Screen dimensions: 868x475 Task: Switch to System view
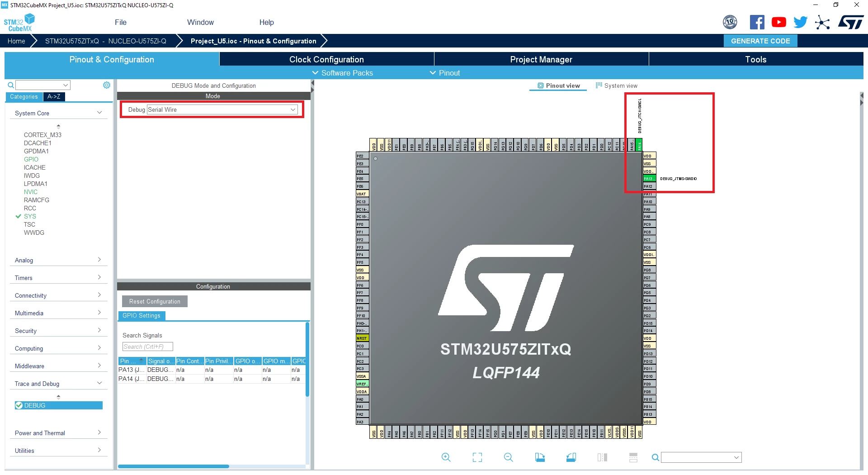click(x=617, y=85)
